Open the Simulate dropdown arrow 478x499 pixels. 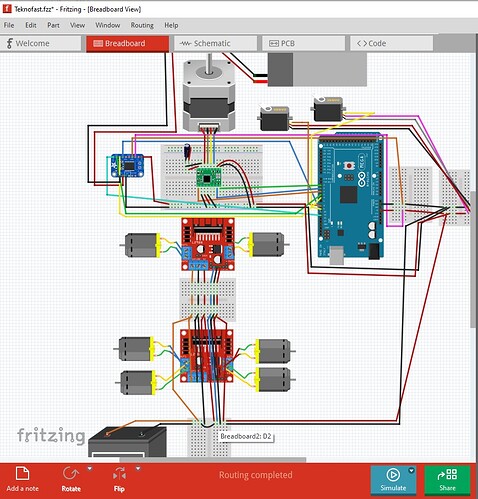click(412, 470)
